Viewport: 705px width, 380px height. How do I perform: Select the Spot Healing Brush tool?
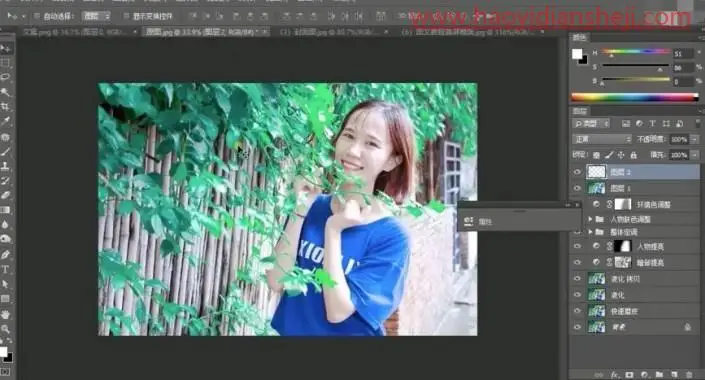click(5, 136)
